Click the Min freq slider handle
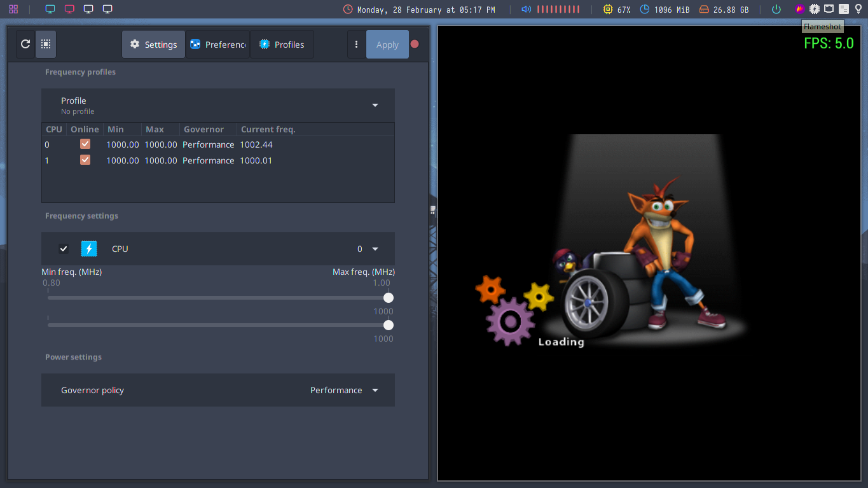This screenshot has height=488, width=868. click(389, 298)
